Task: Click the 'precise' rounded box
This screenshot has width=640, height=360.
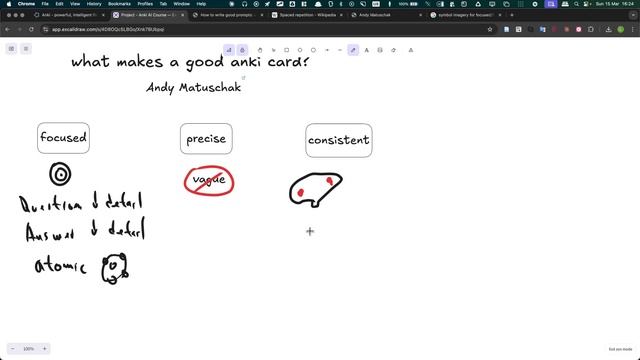Action: [206, 139]
